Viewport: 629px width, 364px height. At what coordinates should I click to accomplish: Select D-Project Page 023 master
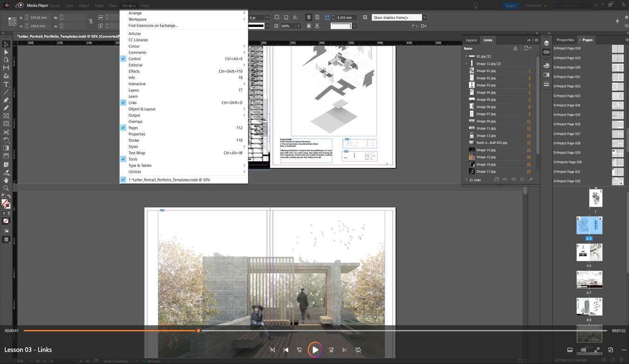point(588,96)
